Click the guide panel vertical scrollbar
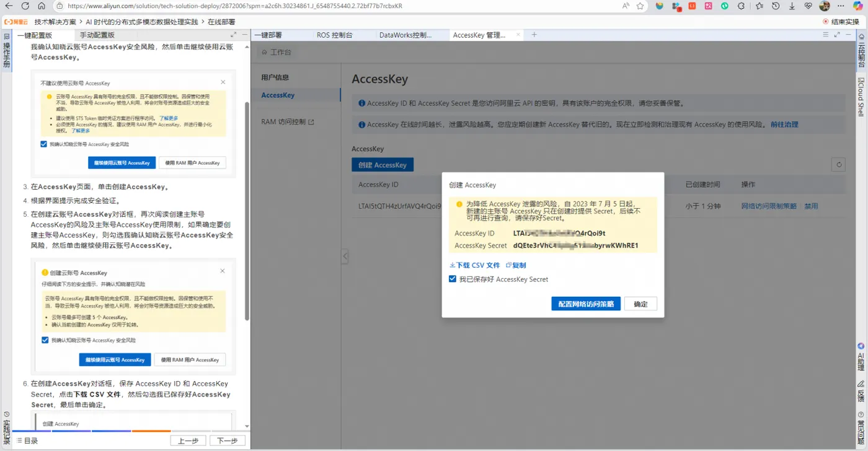868x451 pixels. pos(247,211)
